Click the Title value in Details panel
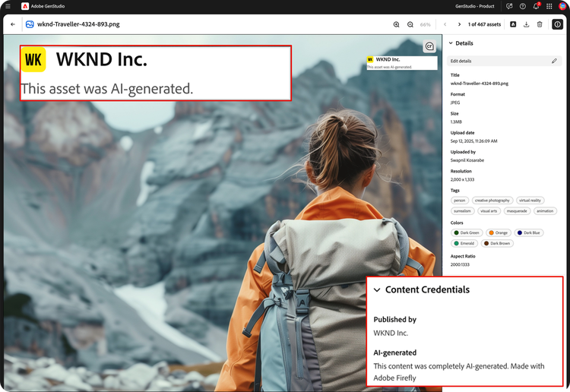This screenshot has height=392, width=570. pyautogui.click(x=479, y=84)
